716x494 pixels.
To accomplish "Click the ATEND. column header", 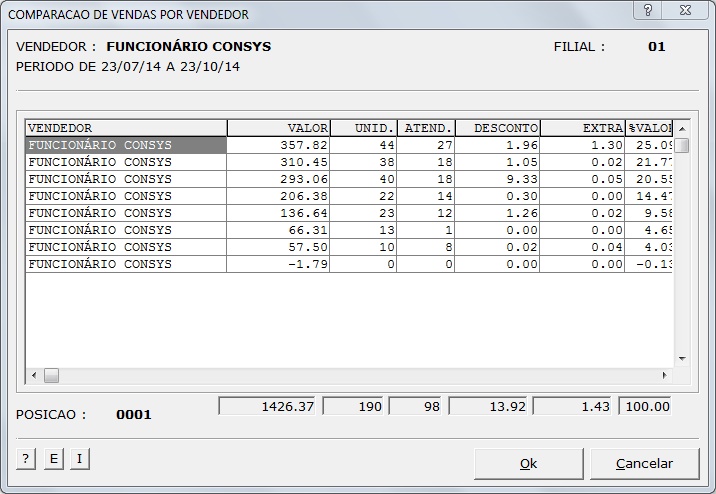I will point(426,128).
